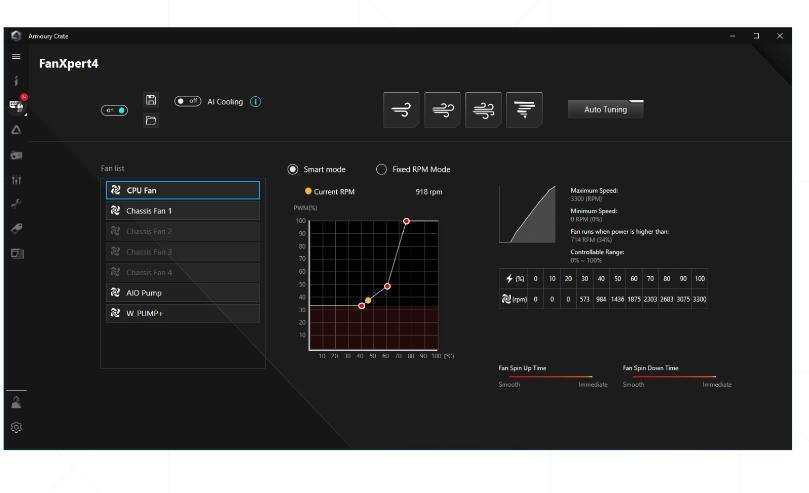Image resolution: width=809 pixels, height=493 pixels.
Task: Load a fan profile with folder icon
Action: [151, 121]
